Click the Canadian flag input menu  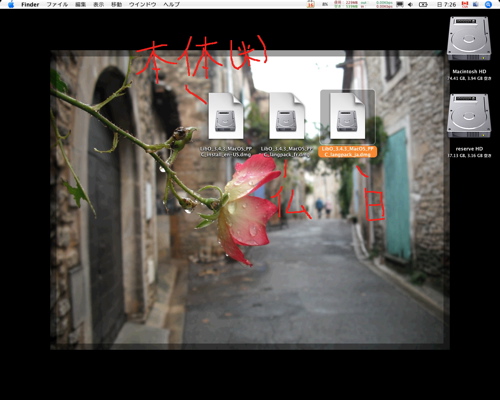coord(465,4)
